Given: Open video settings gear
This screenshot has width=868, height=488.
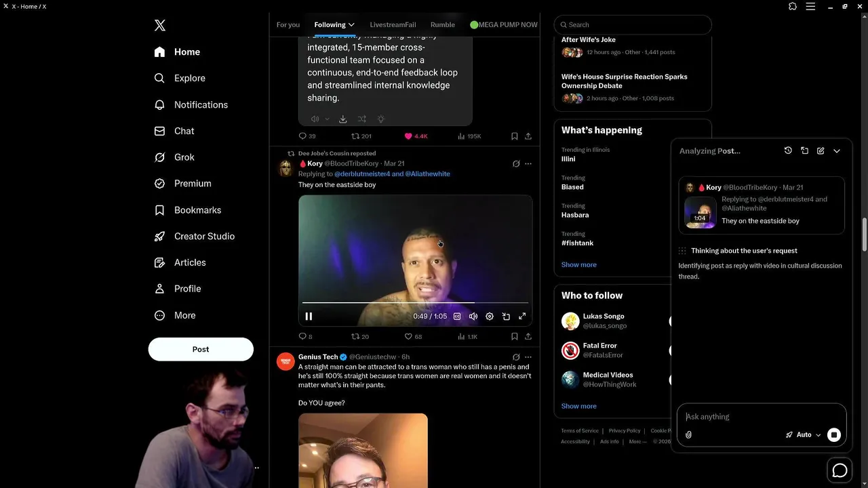Looking at the screenshot, I should pos(490,317).
